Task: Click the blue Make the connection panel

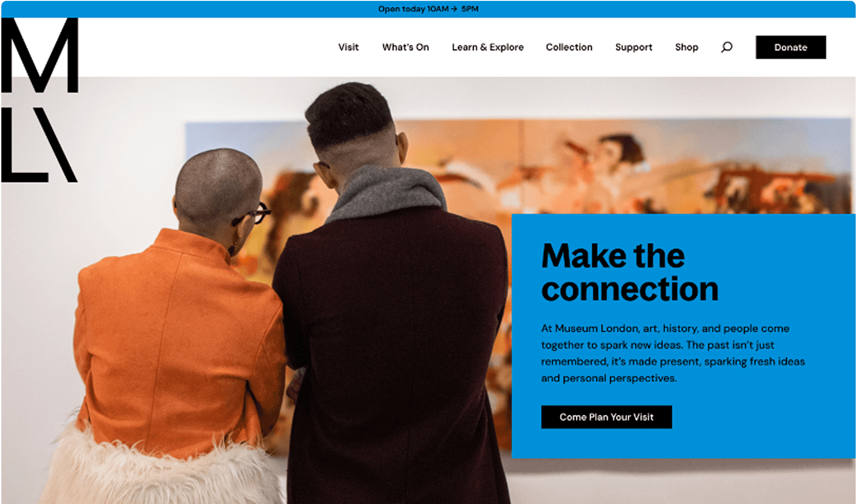Action: click(683, 336)
